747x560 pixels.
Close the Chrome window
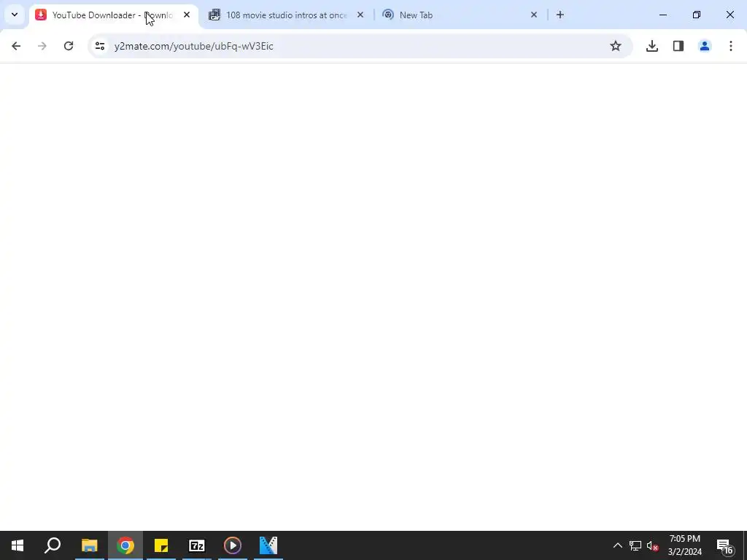click(729, 15)
